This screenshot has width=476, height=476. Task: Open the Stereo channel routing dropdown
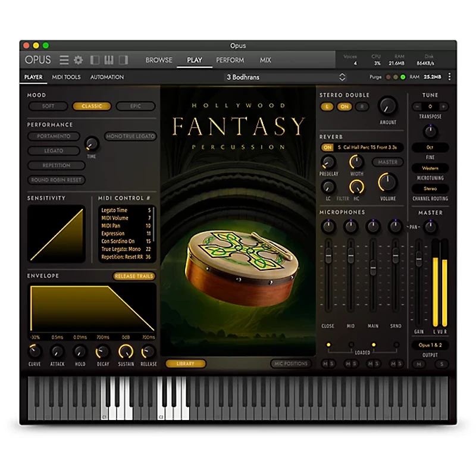(x=430, y=189)
